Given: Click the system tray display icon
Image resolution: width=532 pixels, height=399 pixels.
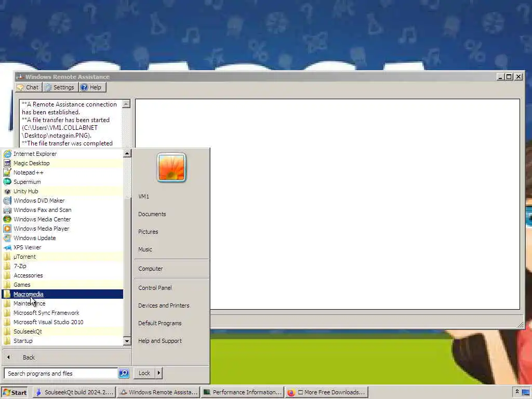Looking at the screenshot, I should coord(526,393).
